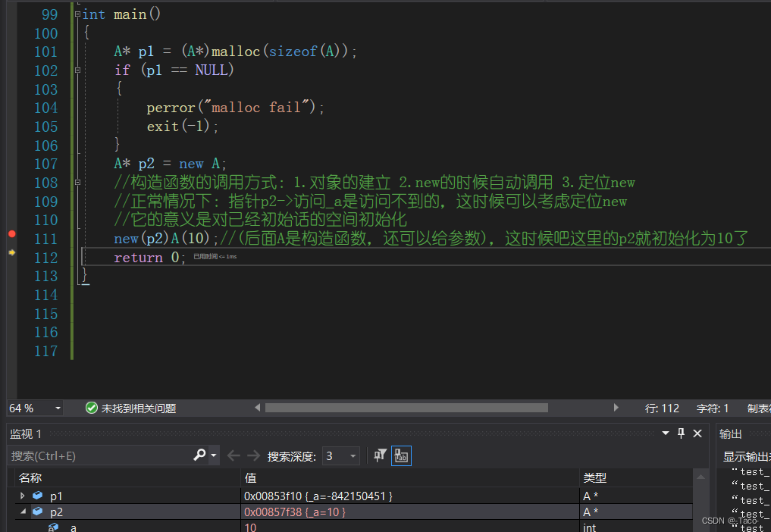Click the '字符: 1' character indicator
The image size is (771, 532).
click(x=713, y=408)
